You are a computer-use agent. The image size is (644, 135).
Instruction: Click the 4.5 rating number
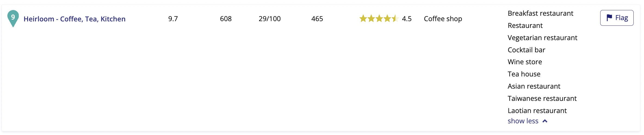[407, 19]
